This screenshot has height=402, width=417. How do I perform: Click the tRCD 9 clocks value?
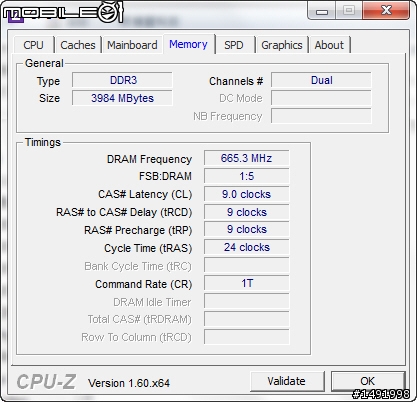pos(247,212)
